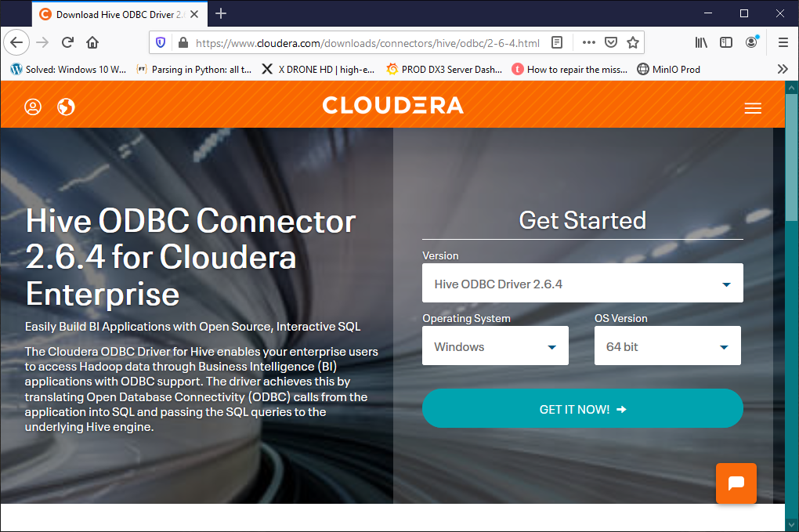Image resolution: width=799 pixels, height=532 pixels.
Task: Bookmark this page with star
Action: (633, 42)
